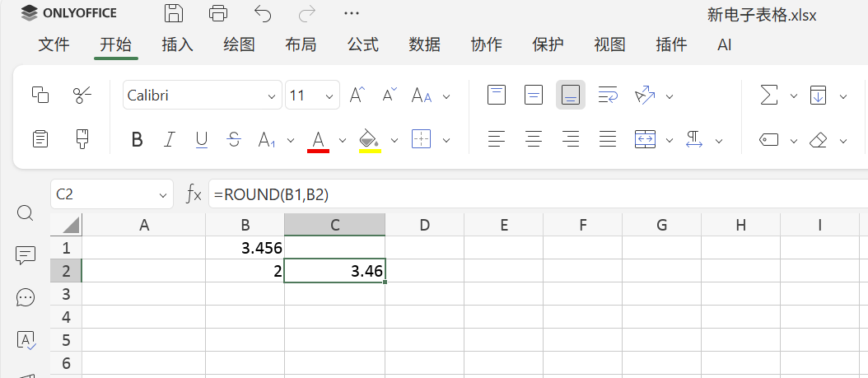Viewport: 868px width, 378px height.
Task: Click the Save icon in title bar
Action: [174, 13]
